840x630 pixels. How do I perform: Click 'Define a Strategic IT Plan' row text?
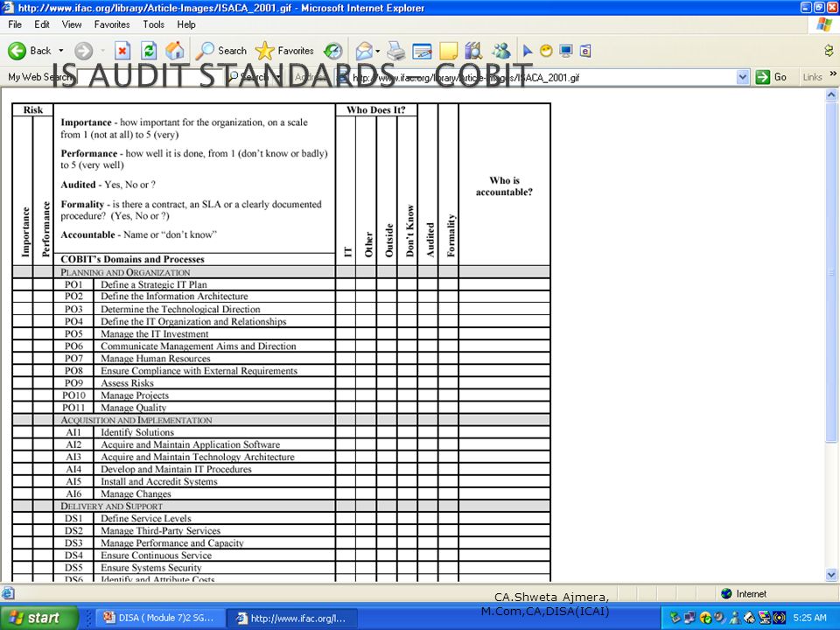pos(154,284)
